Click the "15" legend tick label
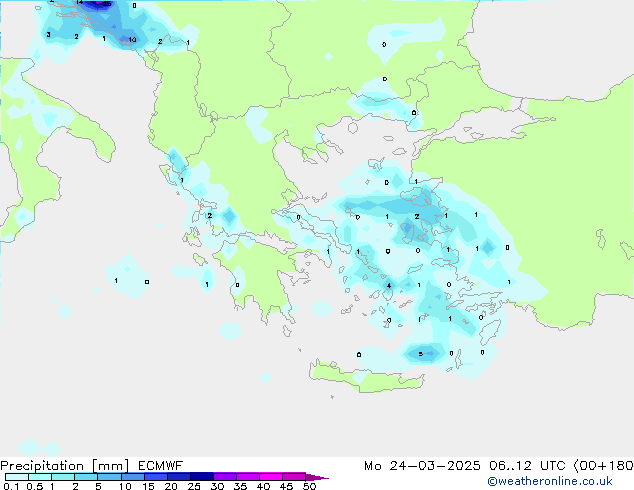This screenshot has height=490, width=634. 148,486
